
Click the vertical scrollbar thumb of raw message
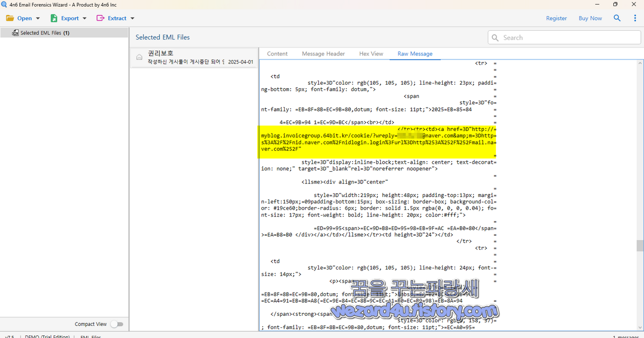[639, 245]
